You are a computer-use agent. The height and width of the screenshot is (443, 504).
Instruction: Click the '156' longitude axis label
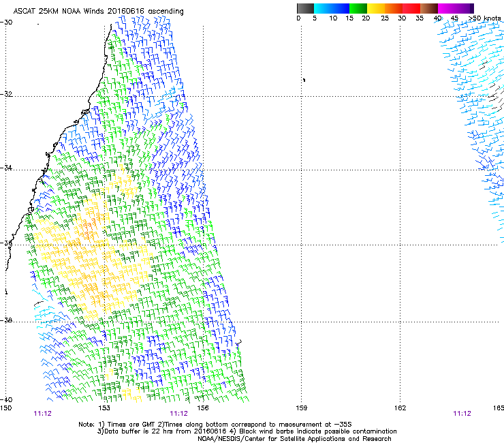coord(203,408)
